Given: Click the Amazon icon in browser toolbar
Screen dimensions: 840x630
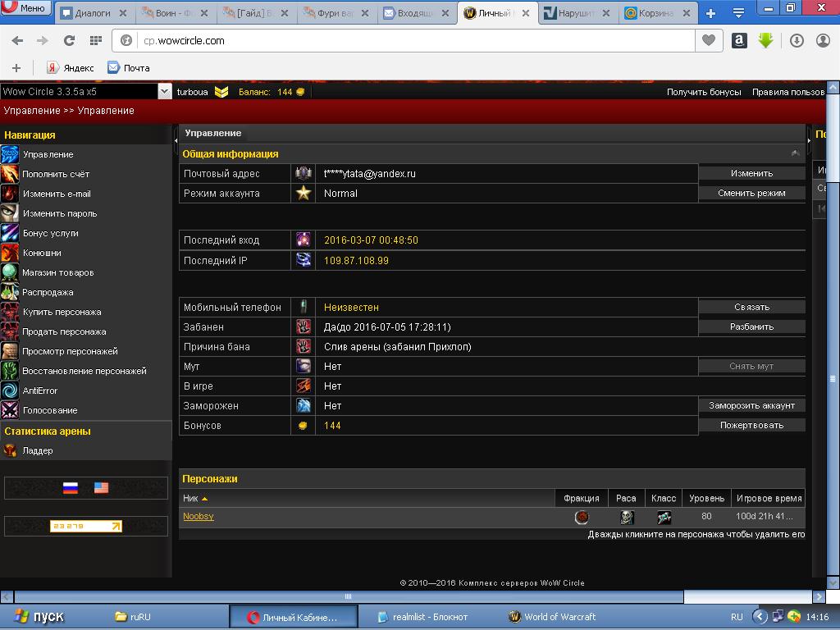Looking at the screenshot, I should pos(739,40).
